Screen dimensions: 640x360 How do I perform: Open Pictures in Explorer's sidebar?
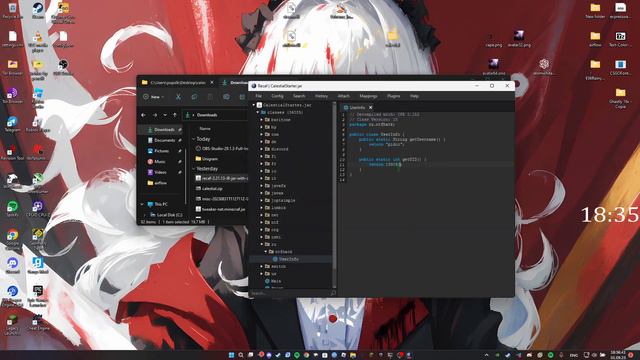[161, 151]
